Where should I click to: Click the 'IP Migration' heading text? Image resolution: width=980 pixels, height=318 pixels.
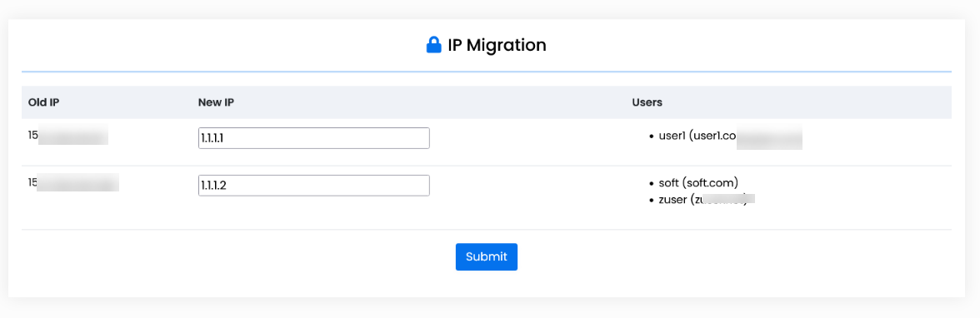(497, 45)
